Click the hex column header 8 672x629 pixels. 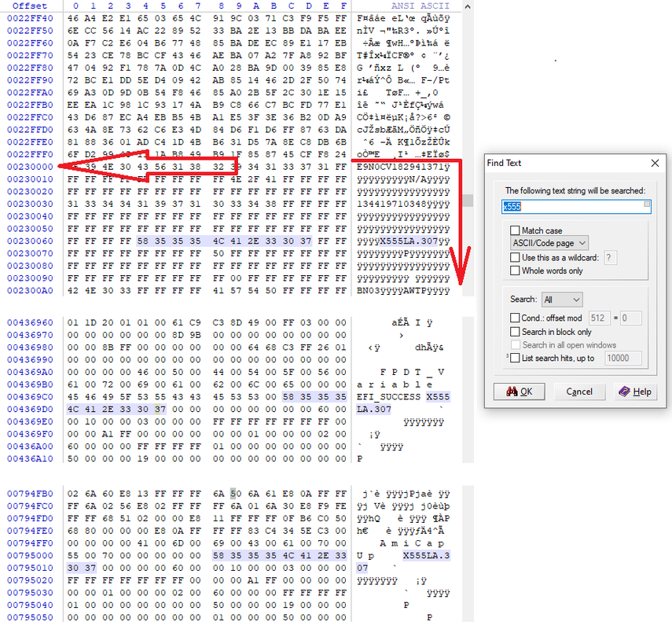[221, 6]
